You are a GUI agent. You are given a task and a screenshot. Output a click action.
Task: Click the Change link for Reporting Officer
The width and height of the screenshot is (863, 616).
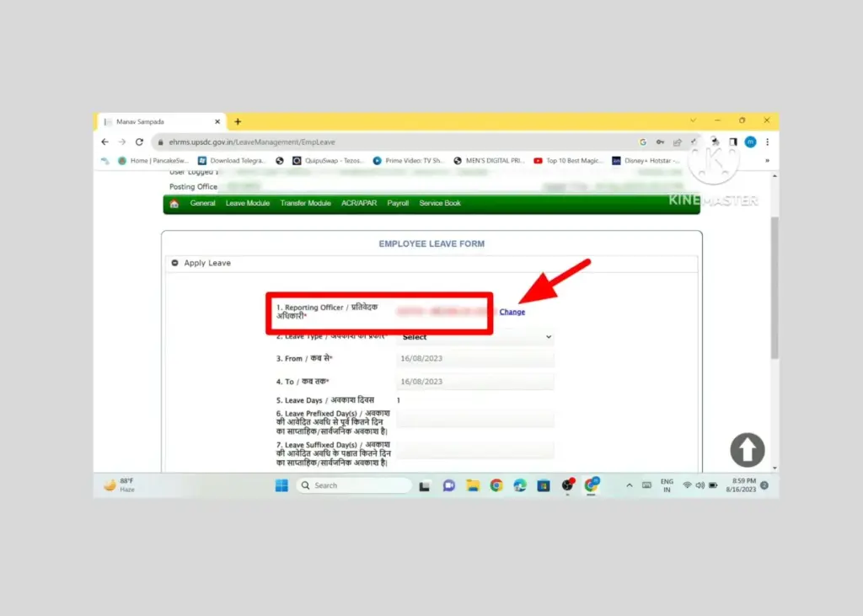512,312
